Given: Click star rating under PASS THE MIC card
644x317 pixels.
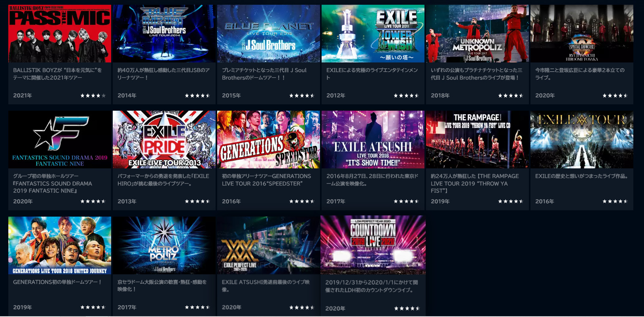Looking at the screenshot, I should (x=93, y=96).
